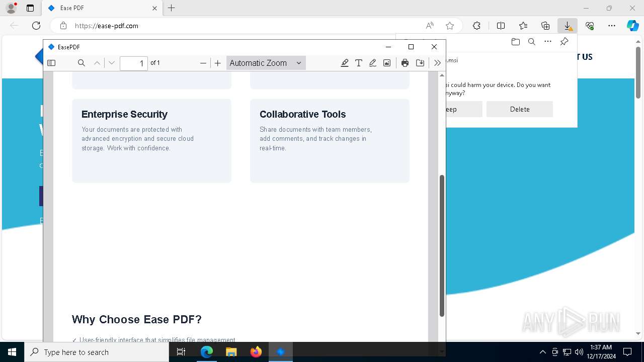Screen dimensions: 644x362
Task: Open the volume control in tray
Action: (579, 352)
